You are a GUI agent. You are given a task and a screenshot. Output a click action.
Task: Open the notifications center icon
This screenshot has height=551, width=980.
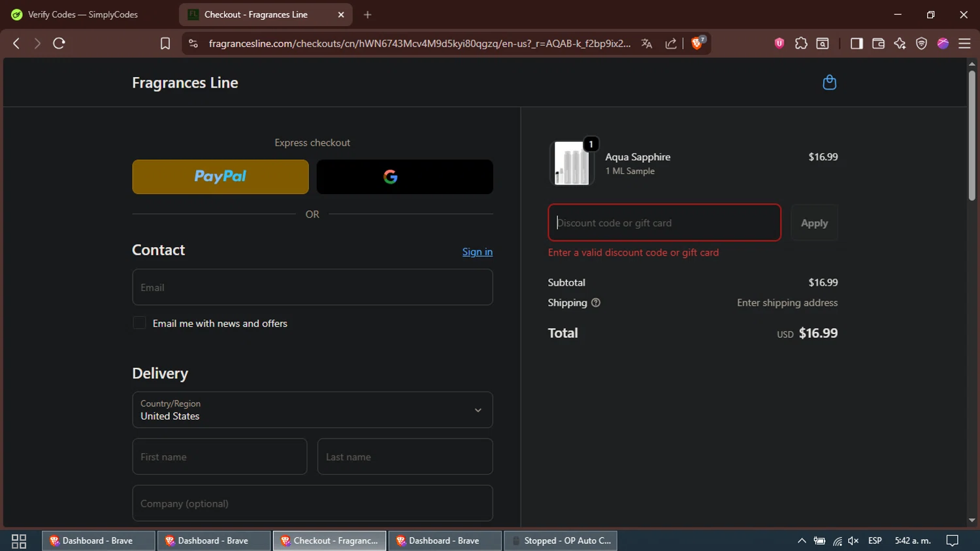pos(953,541)
